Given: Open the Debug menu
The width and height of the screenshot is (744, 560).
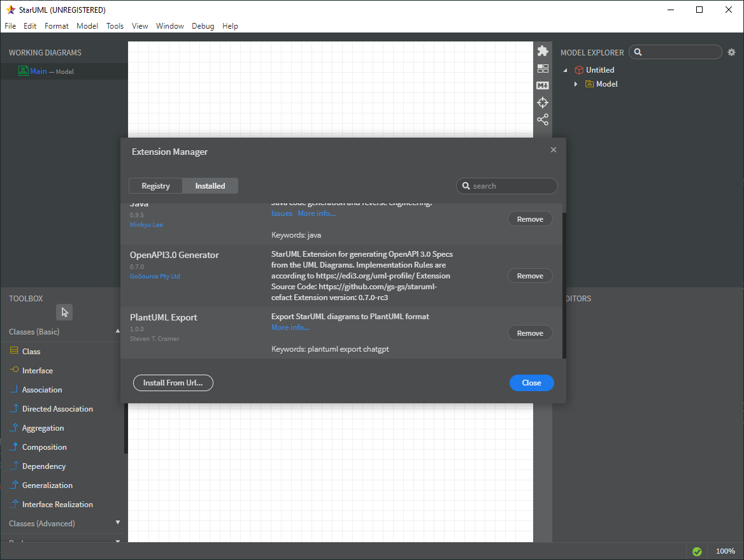Looking at the screenshot, I should 203,26.
